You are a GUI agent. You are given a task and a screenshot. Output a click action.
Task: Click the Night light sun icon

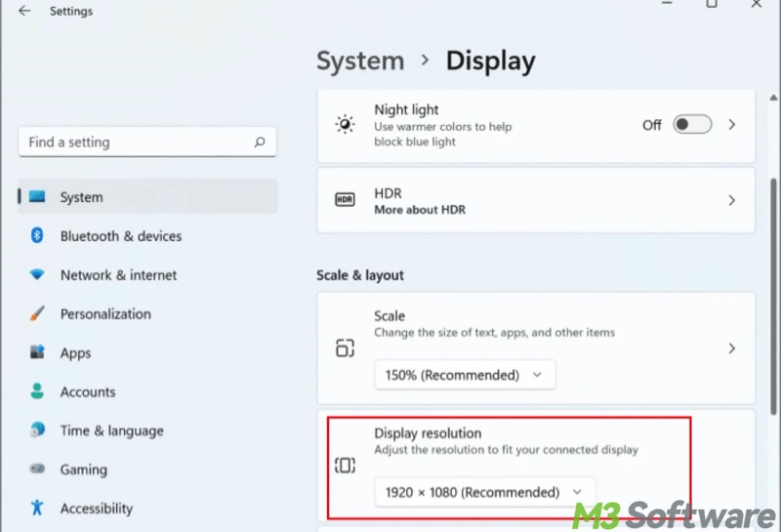[x=345, y=125]
